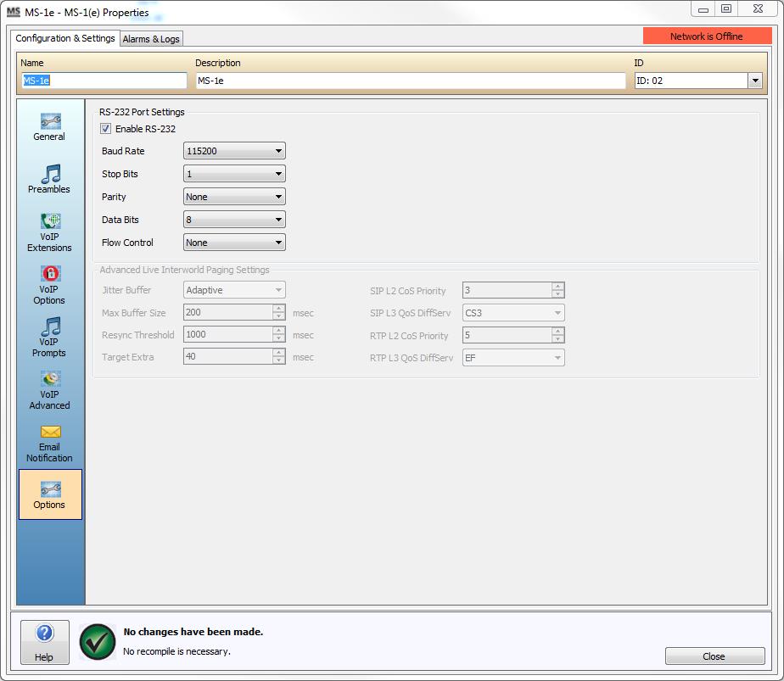Image resolution: width=784 pixels, height=681 pixels.
Task: Click the Close button
Action: (714, 656)
